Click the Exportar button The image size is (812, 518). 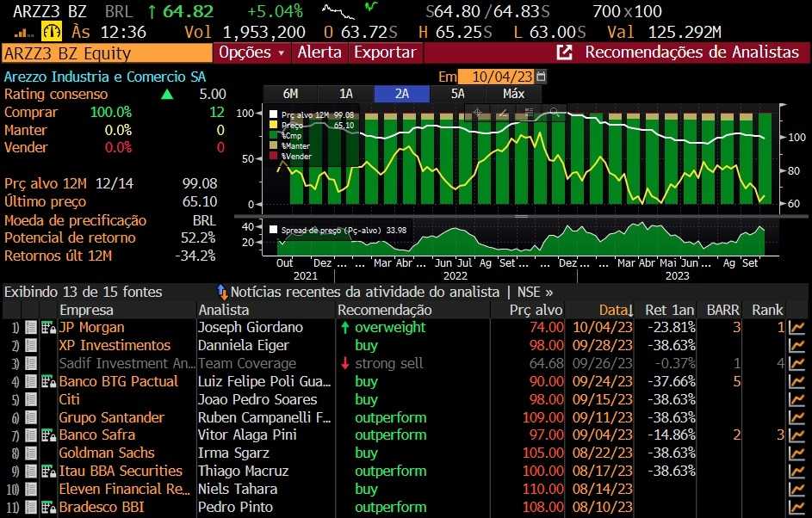point(385,52)
